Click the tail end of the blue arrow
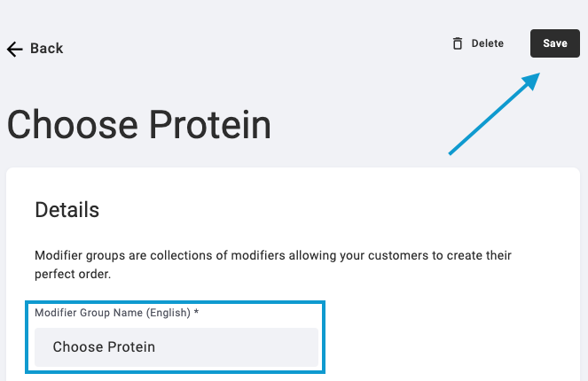 [451, 152]
